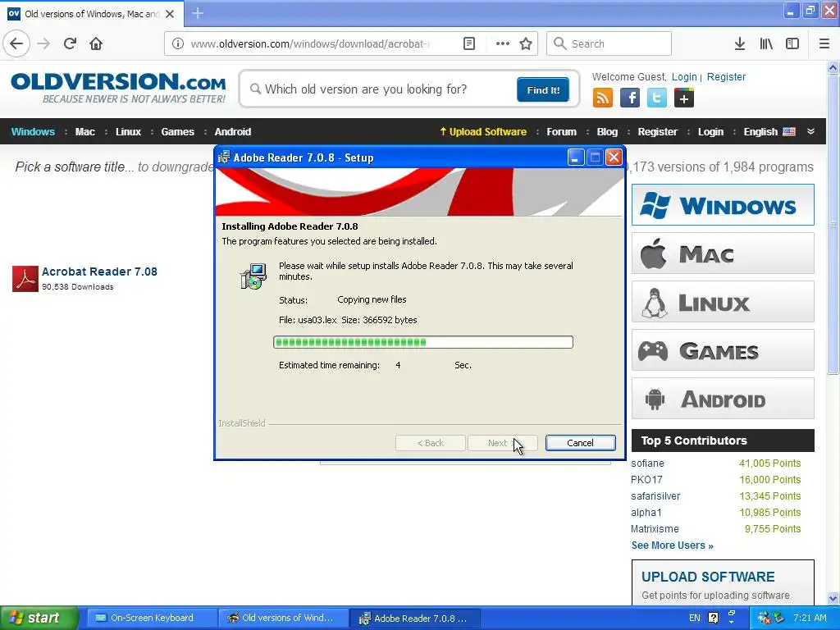Click Register in black navigation bar
840x630 pixels.
(657, 131)
